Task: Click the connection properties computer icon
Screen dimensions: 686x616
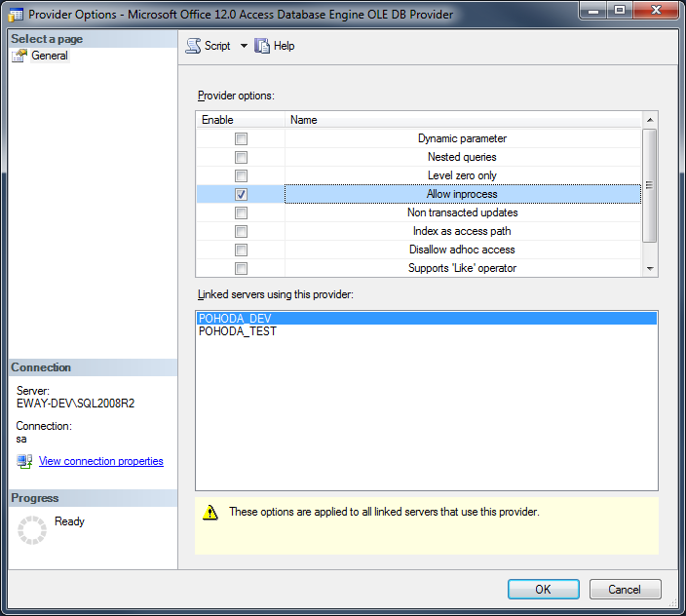Action: point(24,461)
